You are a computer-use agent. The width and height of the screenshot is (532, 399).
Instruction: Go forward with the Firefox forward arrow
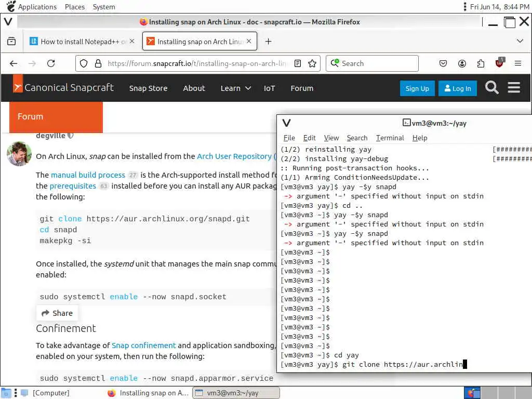[x=32, y=63]
